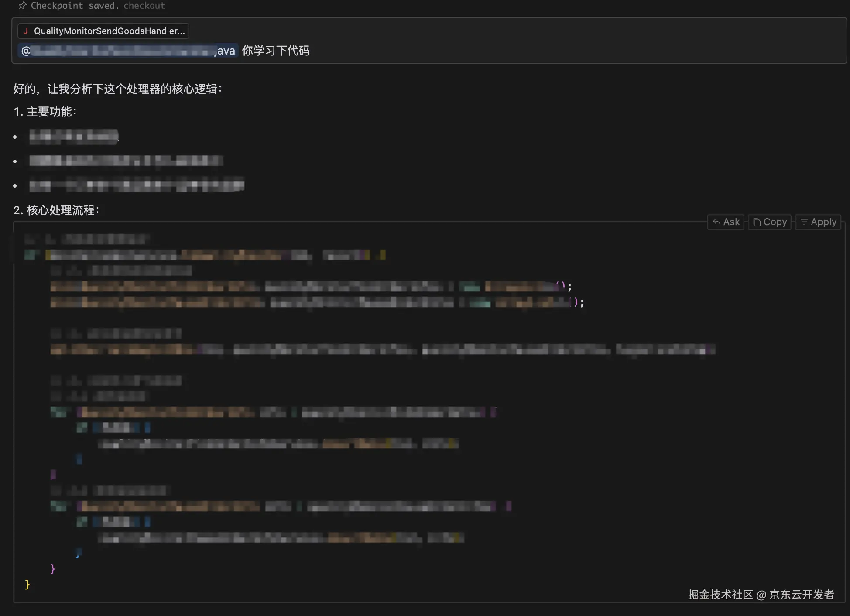Viewport: 850px width, 616px height.
Task: Click the pin icon beside Checkpoint saved
Action: [22, 6]
